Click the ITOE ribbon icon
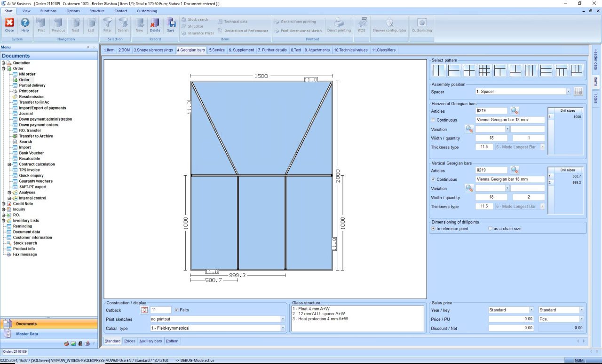This screenshot has height=364, width=602. 361,24
